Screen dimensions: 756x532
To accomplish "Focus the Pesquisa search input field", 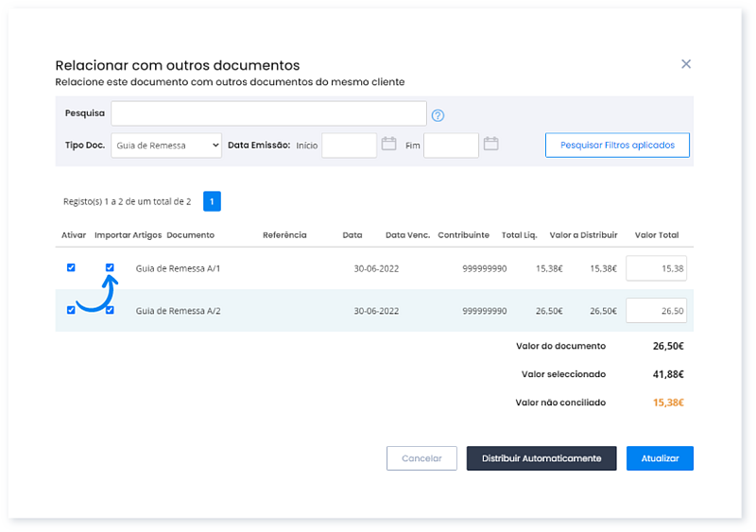I will 268,113.
